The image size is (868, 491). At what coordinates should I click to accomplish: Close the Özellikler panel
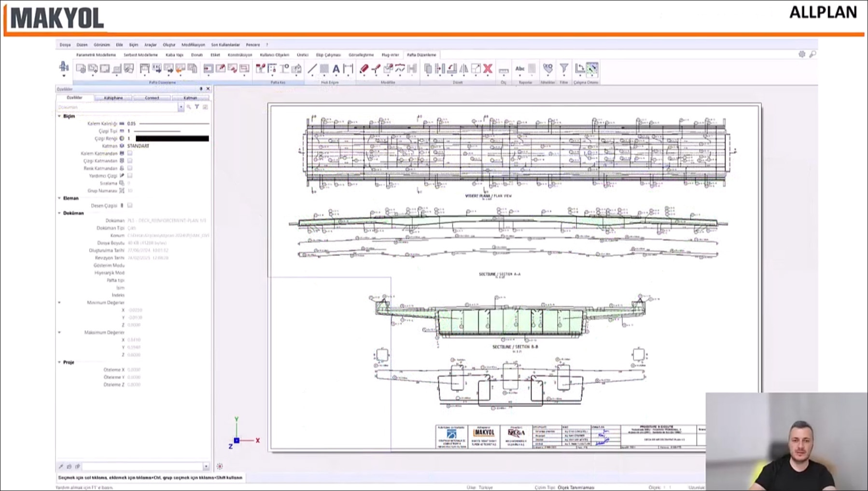(208, 89)
